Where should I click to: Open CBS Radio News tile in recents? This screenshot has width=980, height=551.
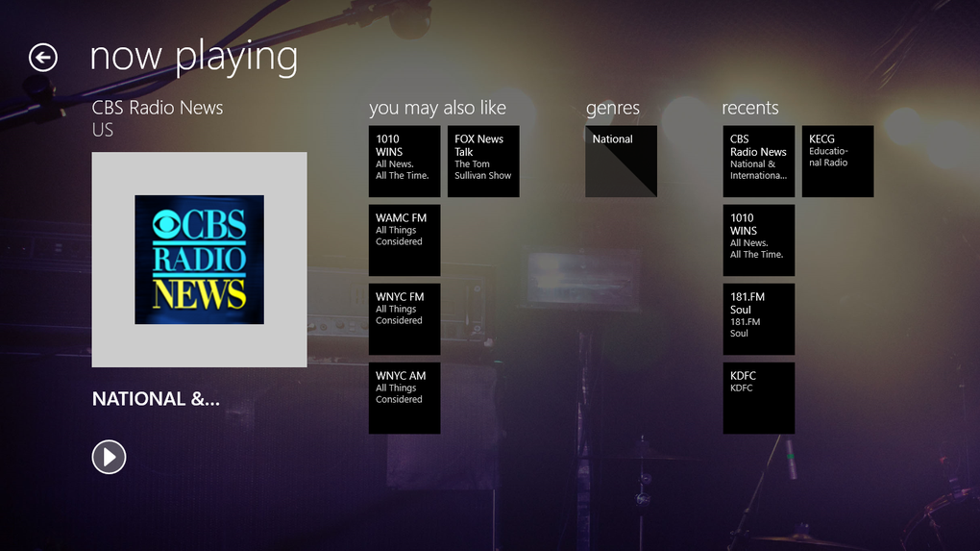[x=759, y=162]
